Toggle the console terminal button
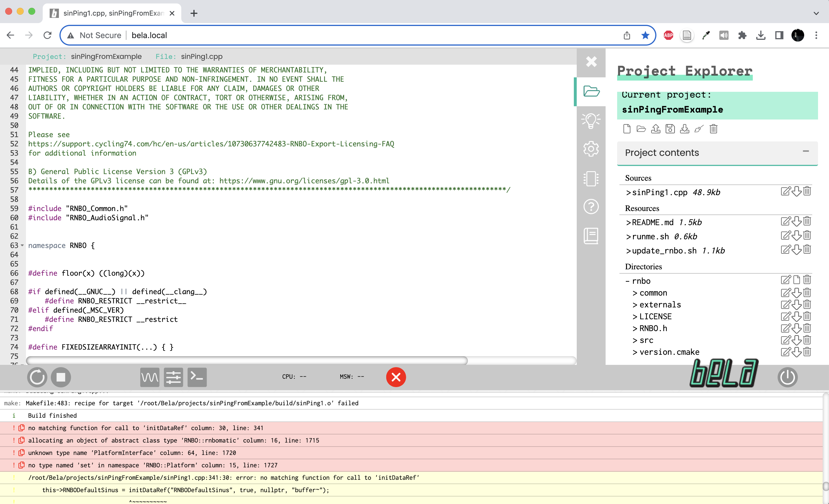829x504 pixels. tap(197, 377)
